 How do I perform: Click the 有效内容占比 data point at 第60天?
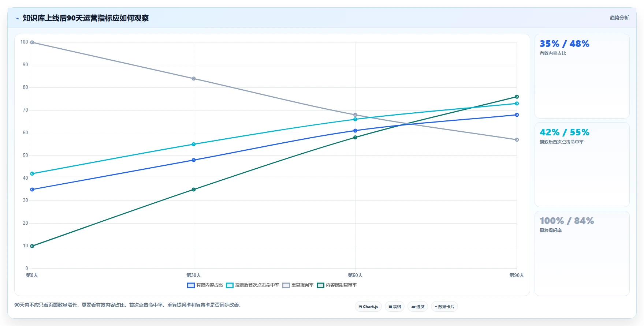coord(355,131)
